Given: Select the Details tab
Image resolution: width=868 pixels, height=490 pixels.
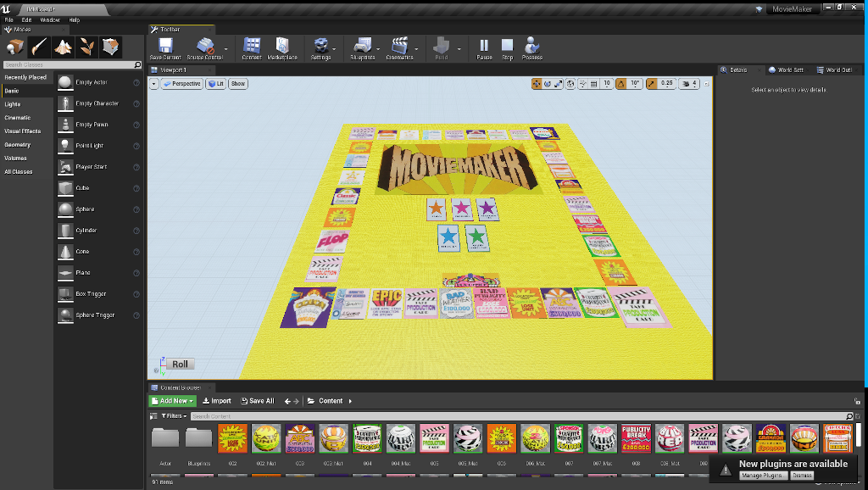Looking at the screenshot, I should click(738, 70).
